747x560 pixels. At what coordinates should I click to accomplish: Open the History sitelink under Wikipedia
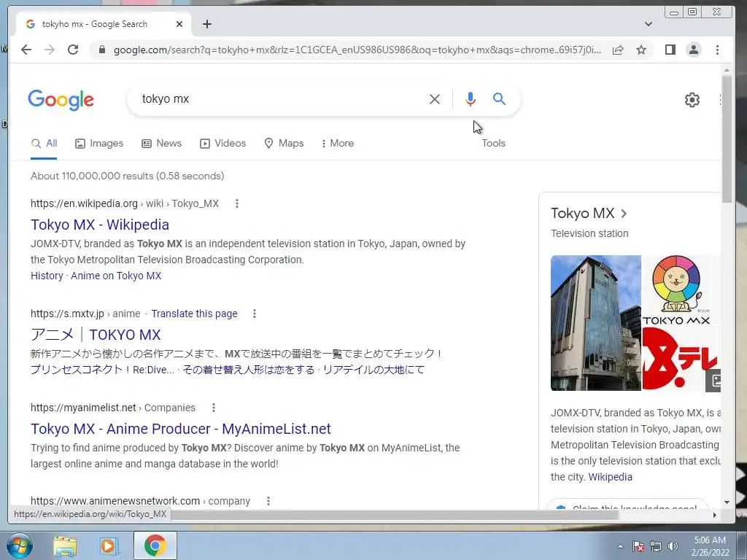click(47, 276)
